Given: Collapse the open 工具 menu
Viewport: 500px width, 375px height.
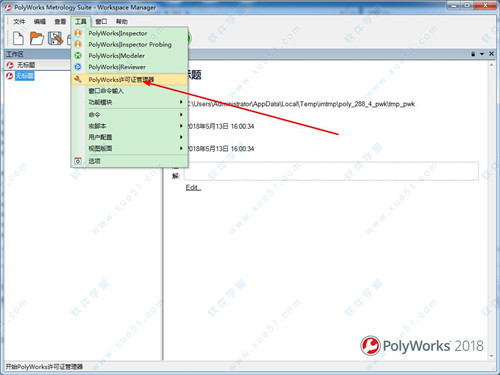Looking at the screenshot, I should tap(81, 22).
